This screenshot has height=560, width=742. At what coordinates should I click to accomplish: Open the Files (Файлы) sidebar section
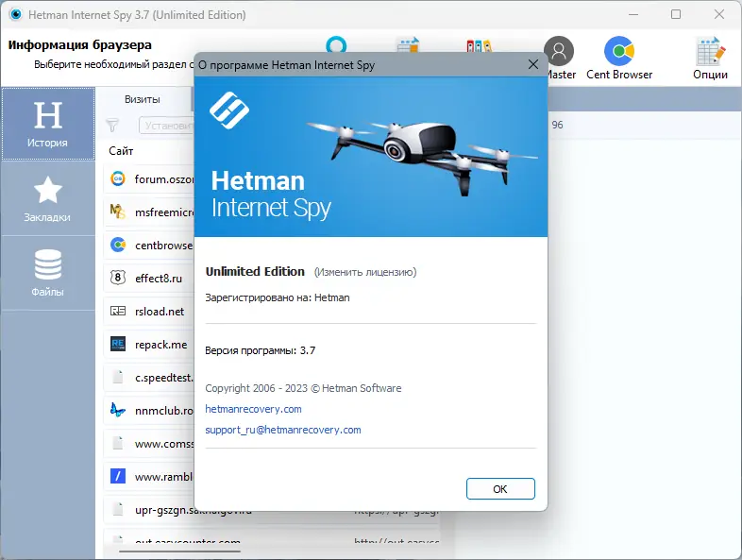48,273
